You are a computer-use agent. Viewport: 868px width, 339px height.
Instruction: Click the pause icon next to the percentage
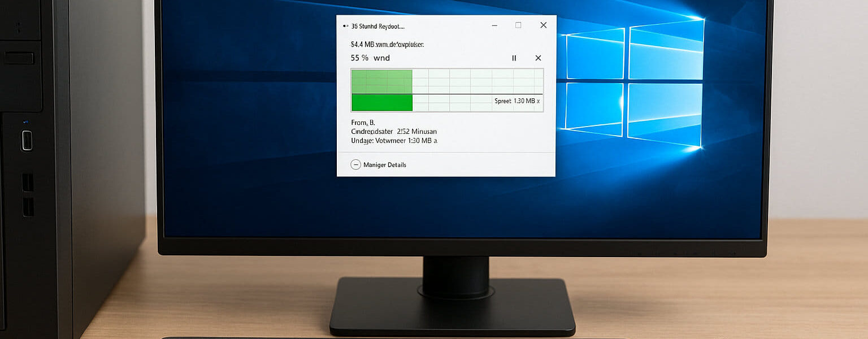[514, 58]
